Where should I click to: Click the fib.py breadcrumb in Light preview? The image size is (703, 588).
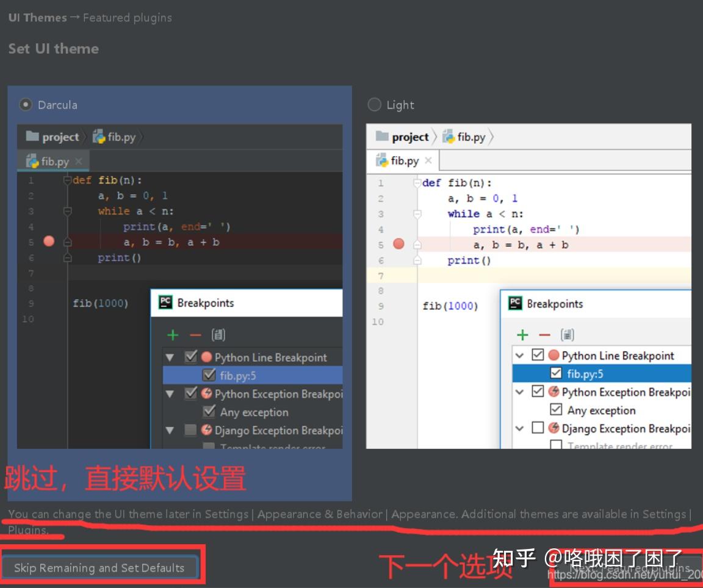click(x=464, y=137)
